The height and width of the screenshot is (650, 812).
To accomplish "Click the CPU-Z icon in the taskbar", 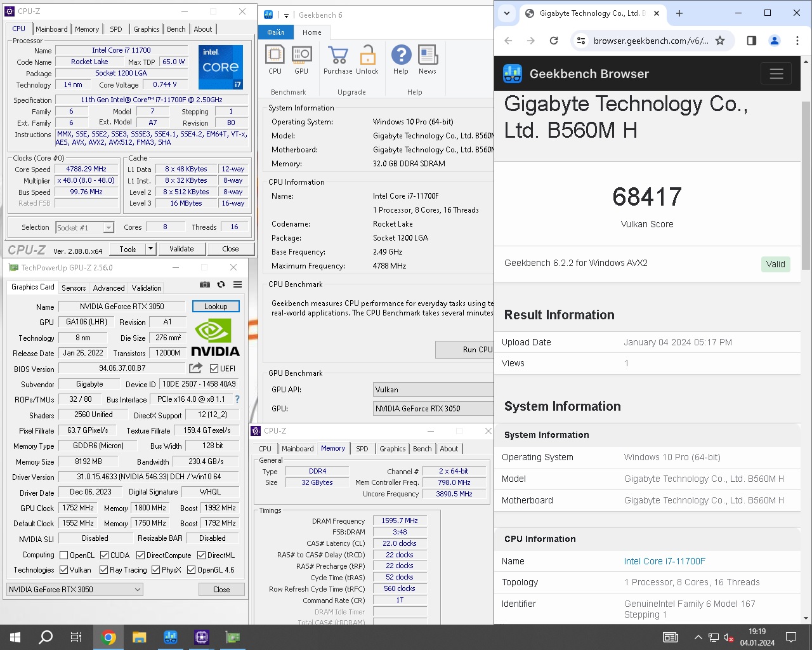I will click(x=202, y=637).
